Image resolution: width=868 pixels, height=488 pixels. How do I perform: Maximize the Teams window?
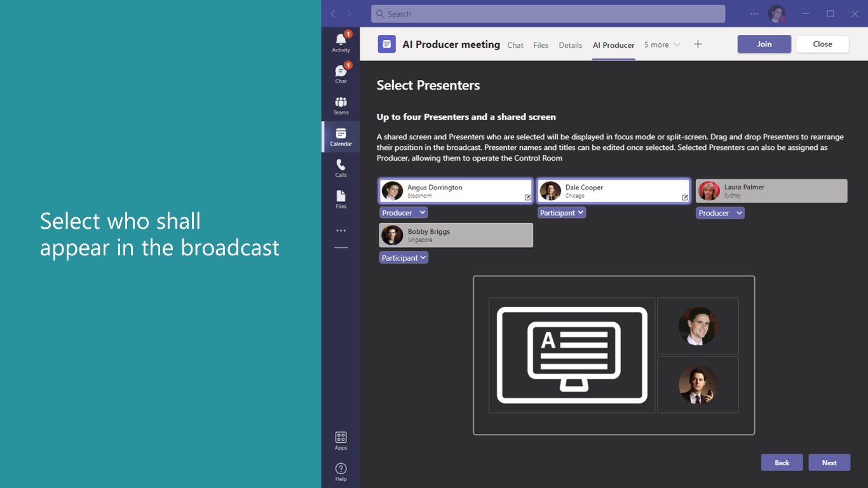point(830,14)
